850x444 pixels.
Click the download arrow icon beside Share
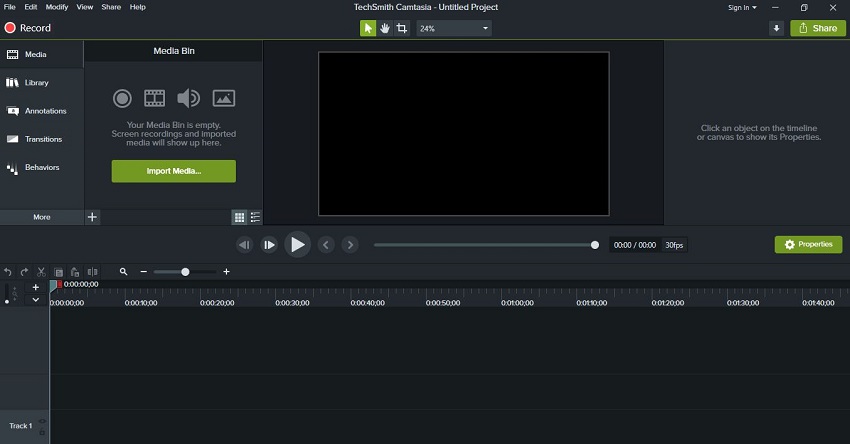point(776,28)
